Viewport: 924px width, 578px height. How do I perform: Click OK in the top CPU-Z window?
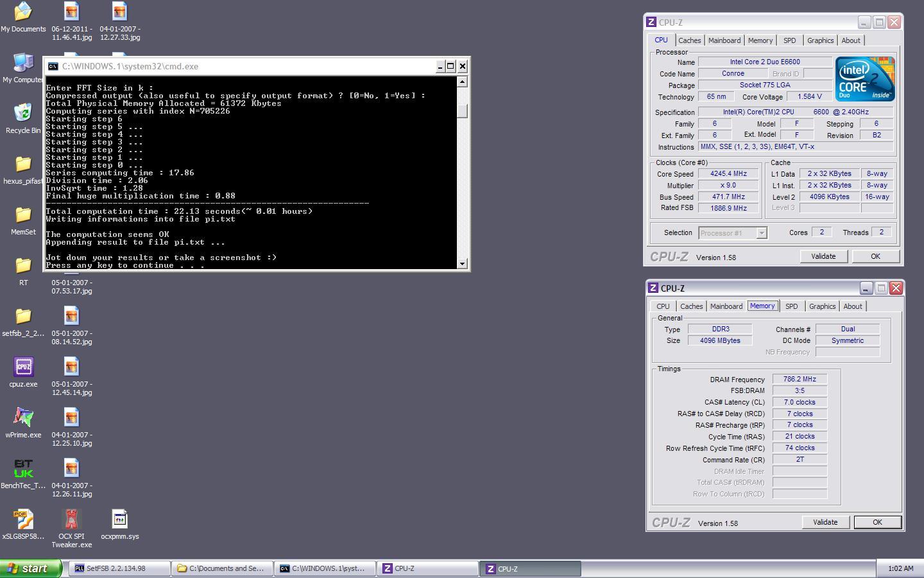click(x=875, y=256)
